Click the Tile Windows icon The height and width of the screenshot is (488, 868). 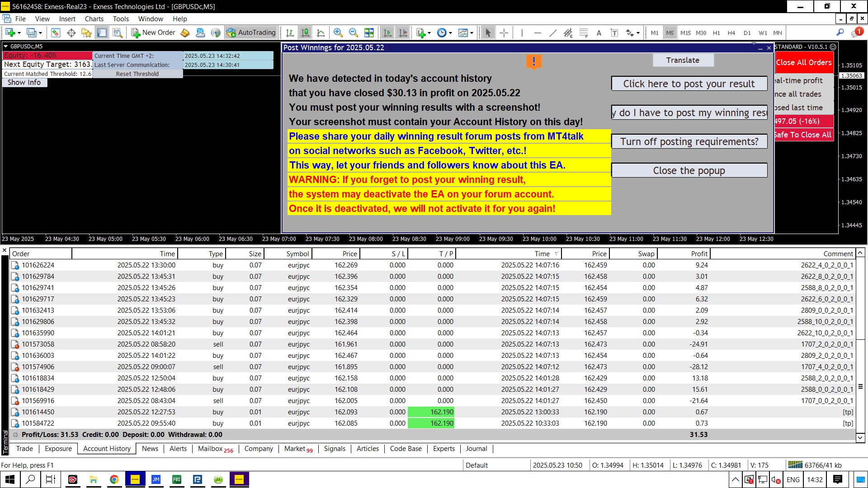(x=369, y=33)
